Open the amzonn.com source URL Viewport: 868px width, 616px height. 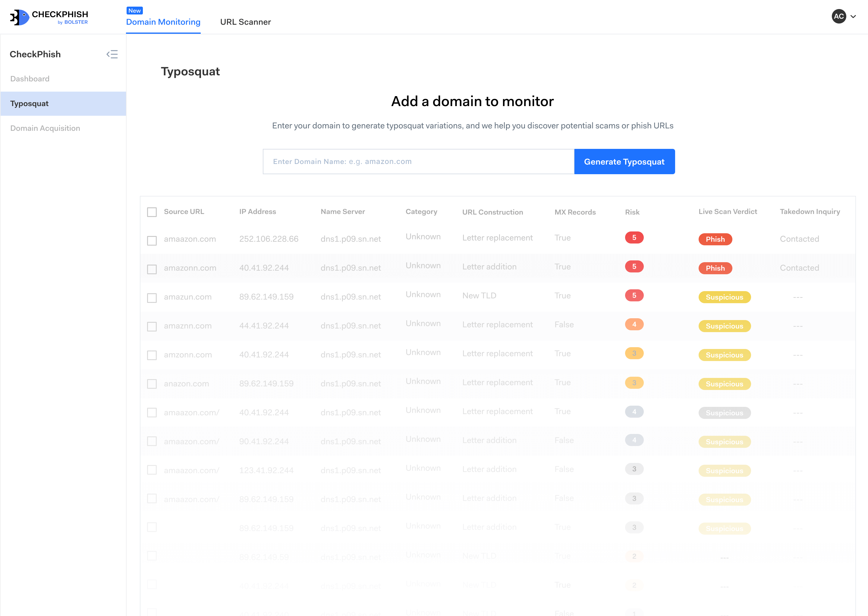point(188,355)
